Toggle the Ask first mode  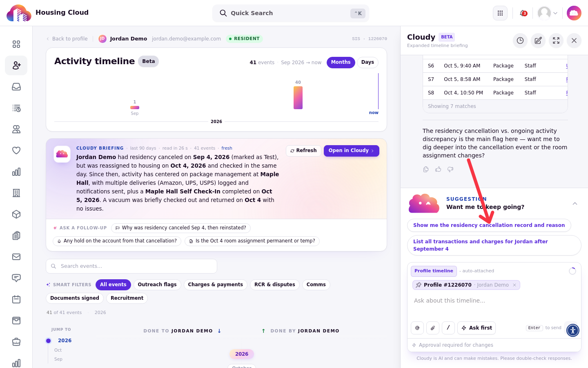pos(477,328)
